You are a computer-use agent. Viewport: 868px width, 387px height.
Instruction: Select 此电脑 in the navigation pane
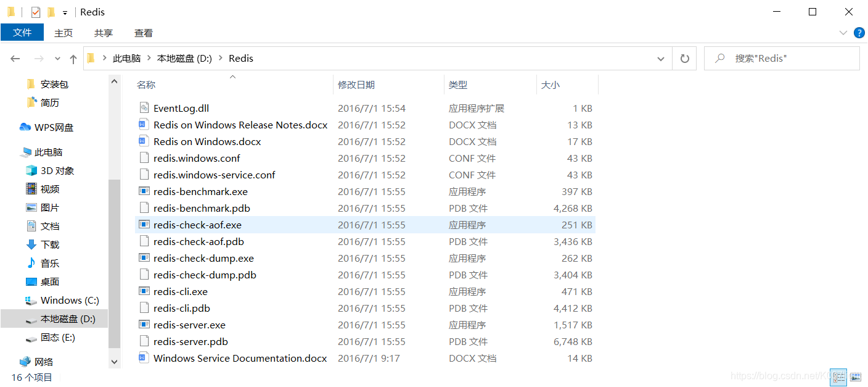[41, 152]
